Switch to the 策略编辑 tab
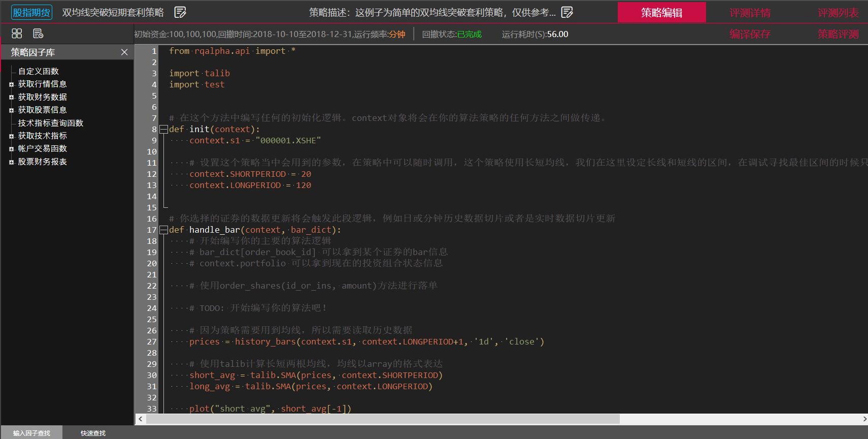The width and height of the screenshot is (868, 439). [x=661, y=13]
